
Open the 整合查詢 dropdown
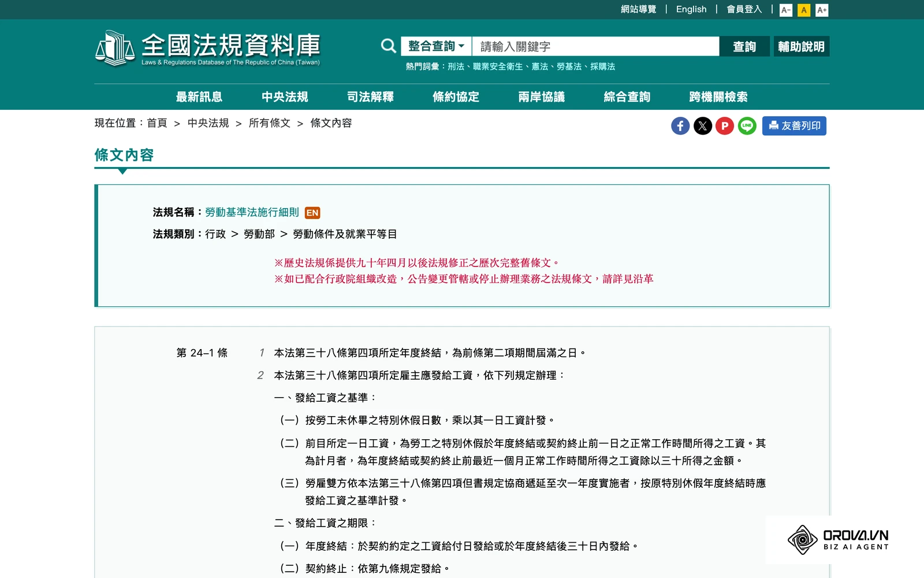(x=436, y=46)
